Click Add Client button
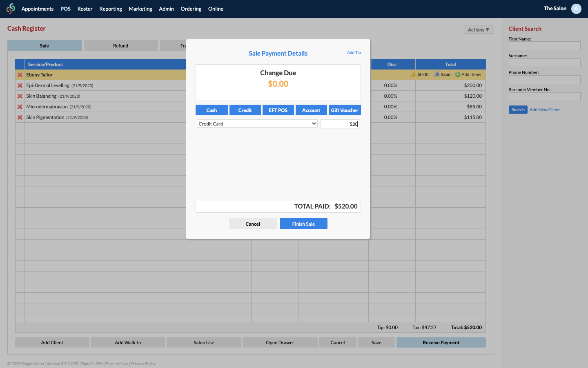The height and width of the screenshot is (368, 588). point(52,343)
